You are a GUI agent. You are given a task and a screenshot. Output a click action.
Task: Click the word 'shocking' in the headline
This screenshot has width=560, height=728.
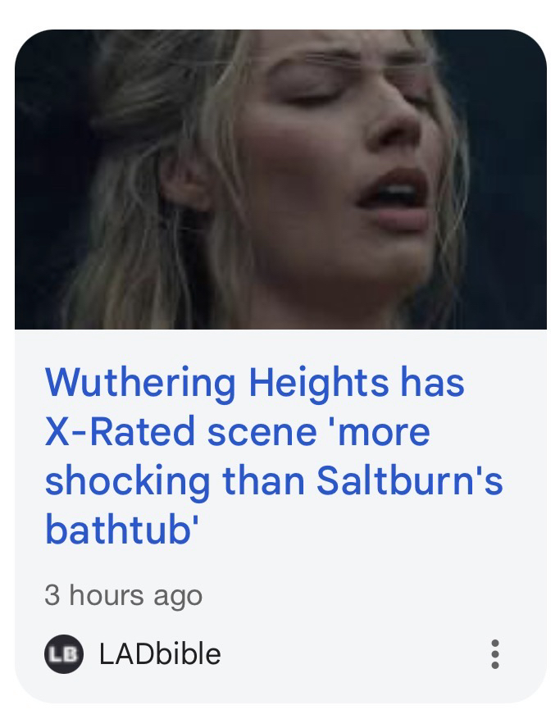127,482
